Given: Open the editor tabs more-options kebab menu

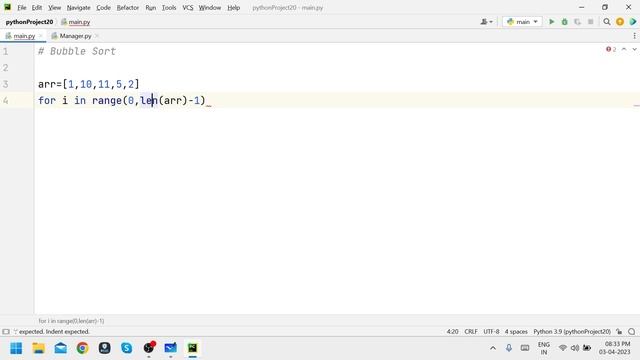Looking at the screenshot, I should [634, 36].
